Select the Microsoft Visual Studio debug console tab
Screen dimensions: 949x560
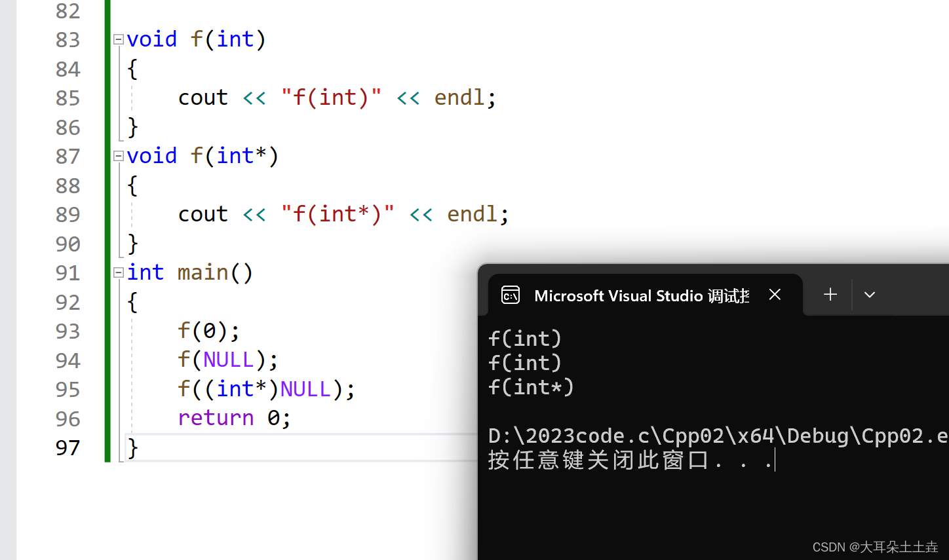coord(645,295)
